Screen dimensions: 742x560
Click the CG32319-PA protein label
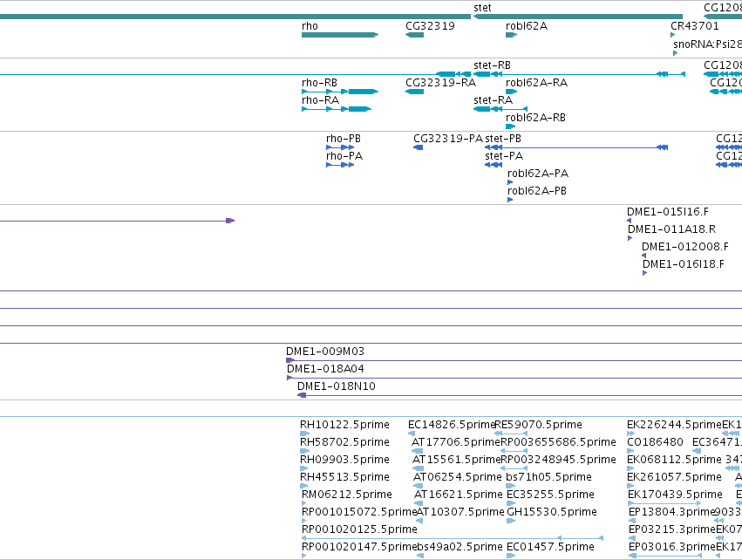tap(448, 139)
